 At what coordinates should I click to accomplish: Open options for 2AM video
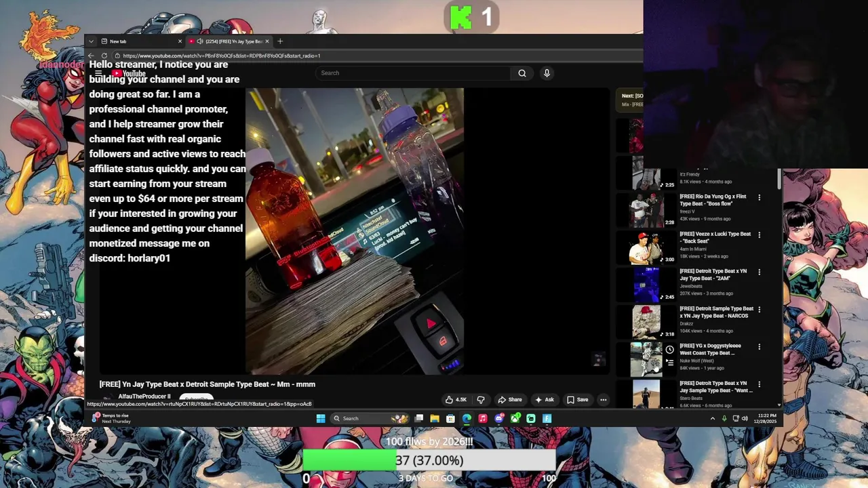tap(759, 272)
